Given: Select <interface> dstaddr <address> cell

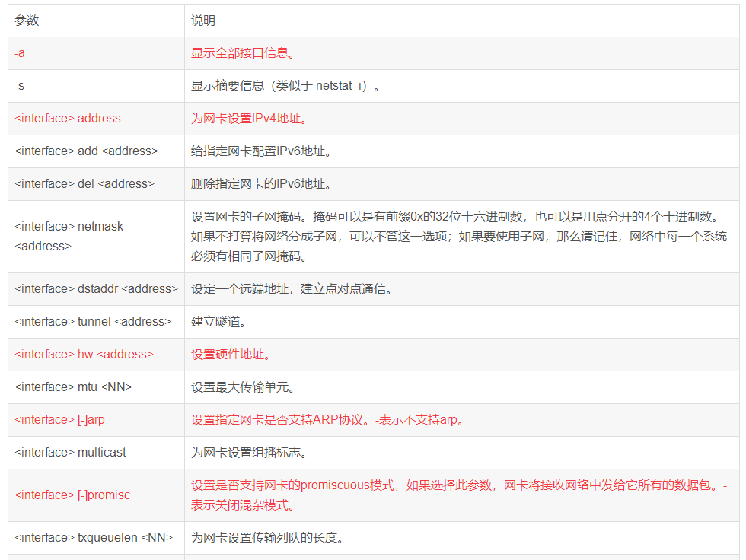Looking at the screenshot, I should [x=96, y=289].
